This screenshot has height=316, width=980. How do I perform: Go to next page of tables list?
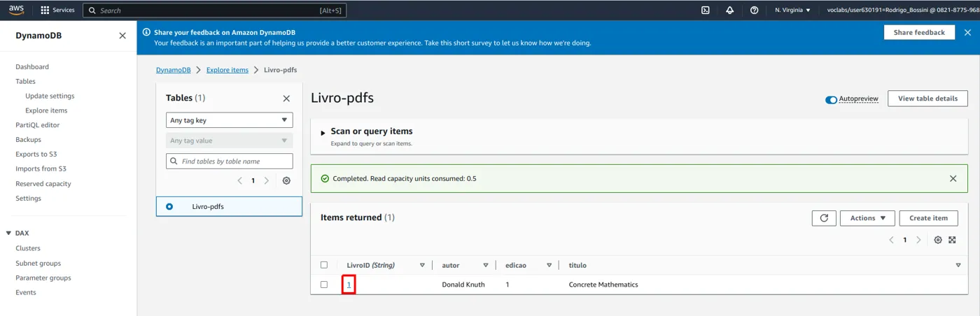pos(267,180)
